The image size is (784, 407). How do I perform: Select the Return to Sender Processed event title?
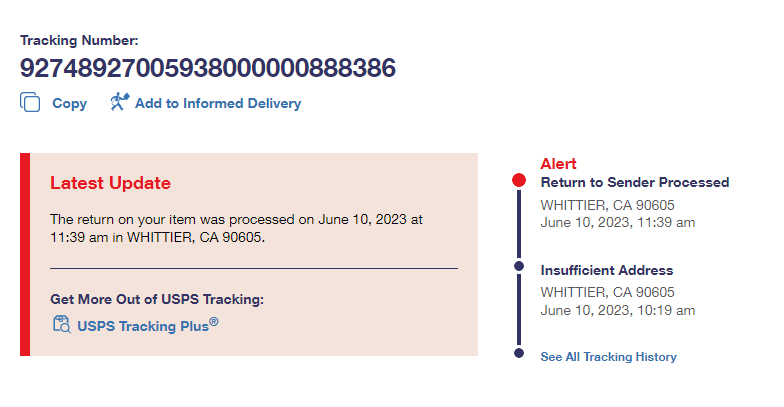[x=634, y=182]
